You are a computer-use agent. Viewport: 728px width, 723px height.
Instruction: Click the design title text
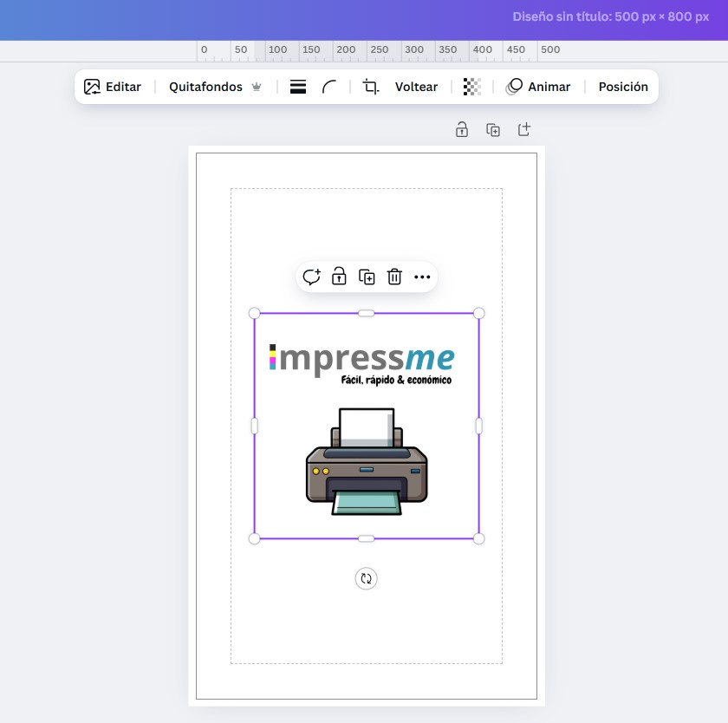pyautogui.click(x=610, y=16)
